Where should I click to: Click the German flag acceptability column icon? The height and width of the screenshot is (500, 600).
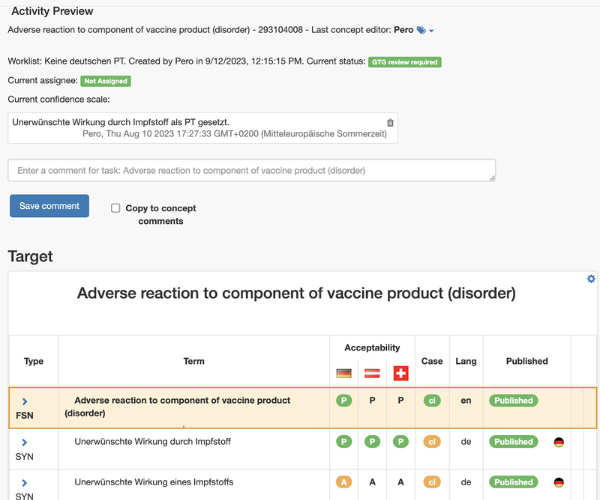tap(344, 373)
